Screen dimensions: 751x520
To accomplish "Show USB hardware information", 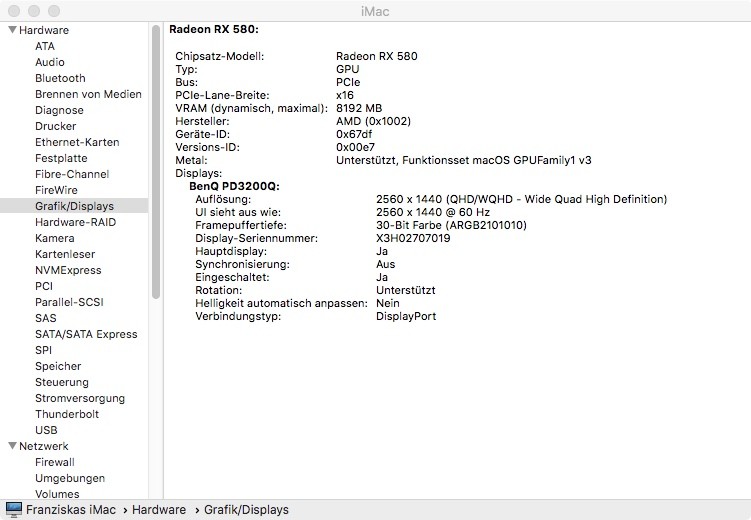I will click(46, 430).
